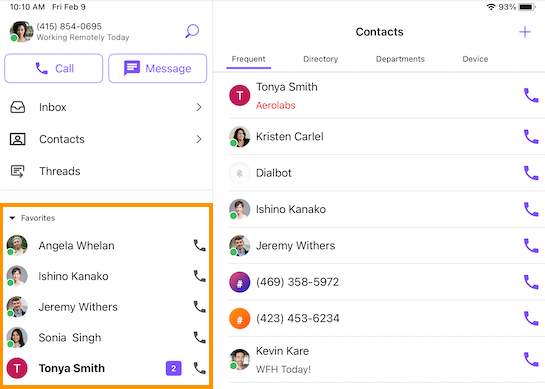Collapse the Favorites section triangle
The height and width of the screenshot is (389, 545).
pyautogui.click(x=12, y=218)
